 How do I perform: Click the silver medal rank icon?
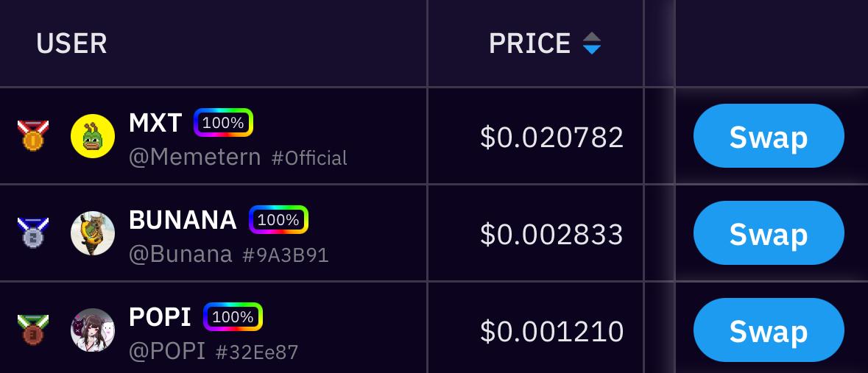32,233
